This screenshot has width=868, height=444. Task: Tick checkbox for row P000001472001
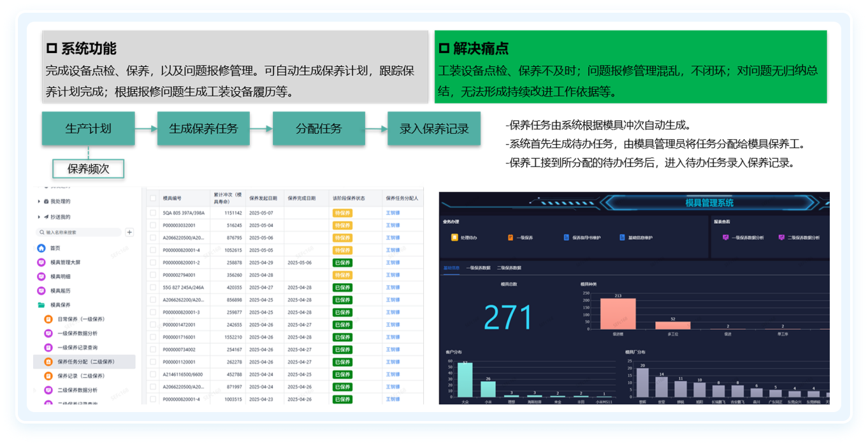point(153,325)
